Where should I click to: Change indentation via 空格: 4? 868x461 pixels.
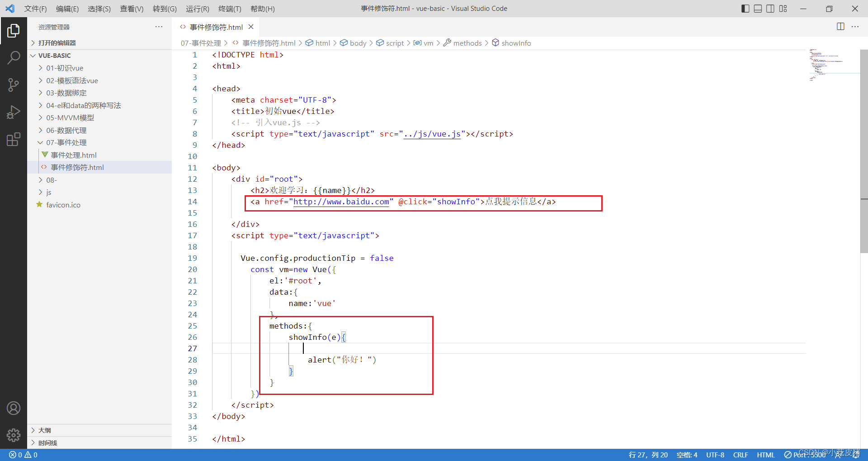[687, 455]
